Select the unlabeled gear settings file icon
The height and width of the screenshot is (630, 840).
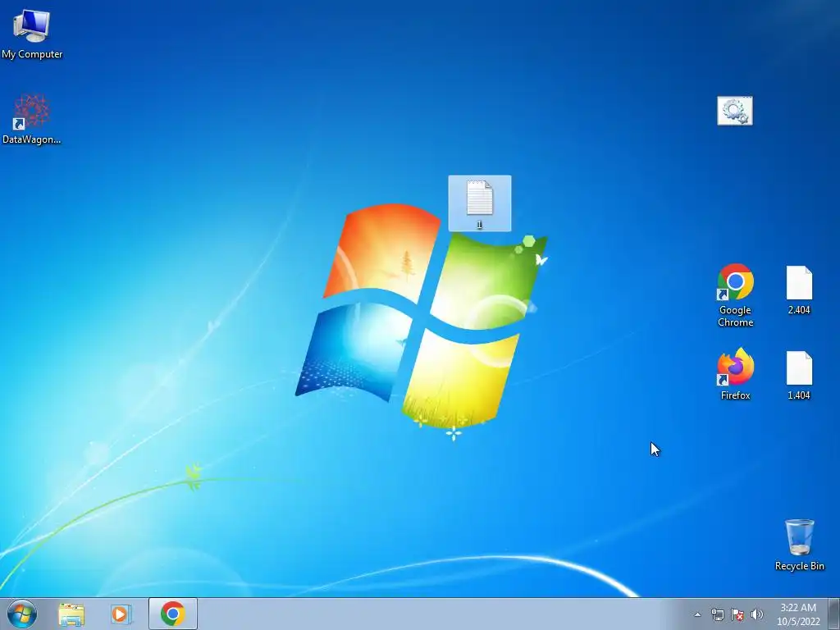point(734,111)
